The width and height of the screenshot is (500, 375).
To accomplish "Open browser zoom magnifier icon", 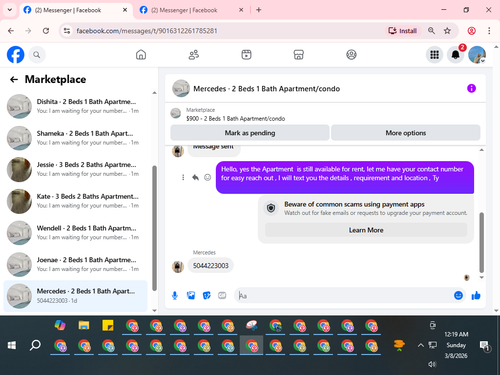I will coord(431,31).
